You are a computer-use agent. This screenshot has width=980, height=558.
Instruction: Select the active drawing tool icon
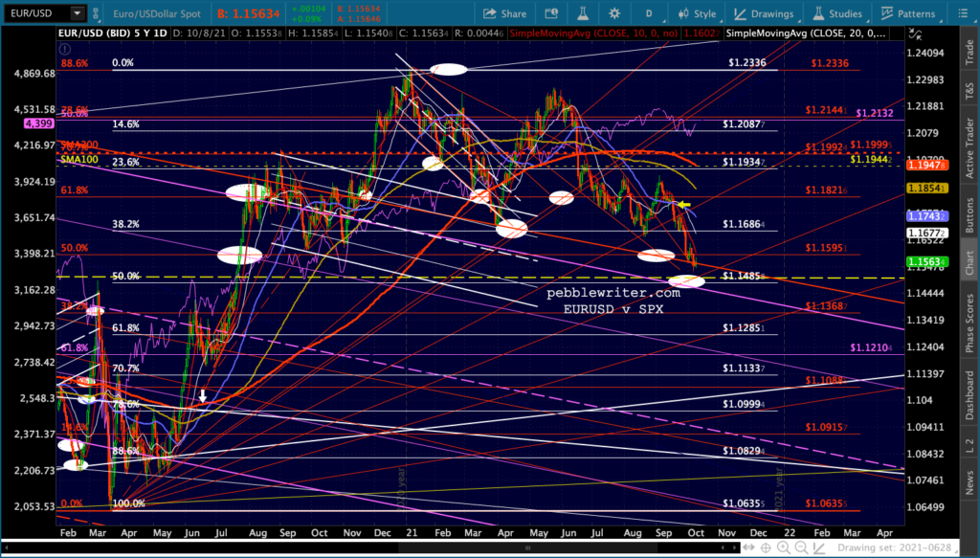click(x=819, y=548)
